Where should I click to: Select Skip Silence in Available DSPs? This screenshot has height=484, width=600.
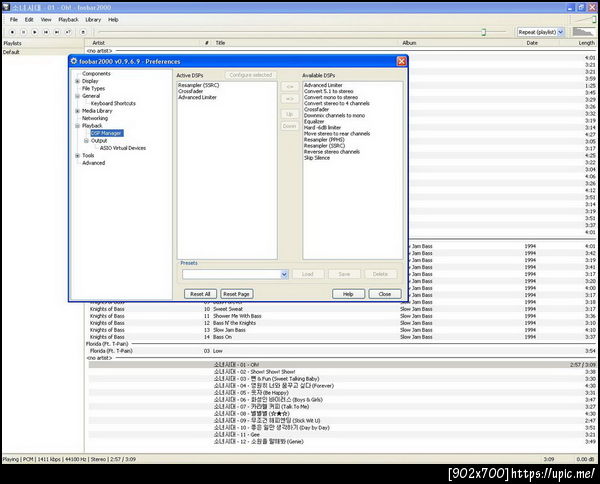tap(317, 158)
